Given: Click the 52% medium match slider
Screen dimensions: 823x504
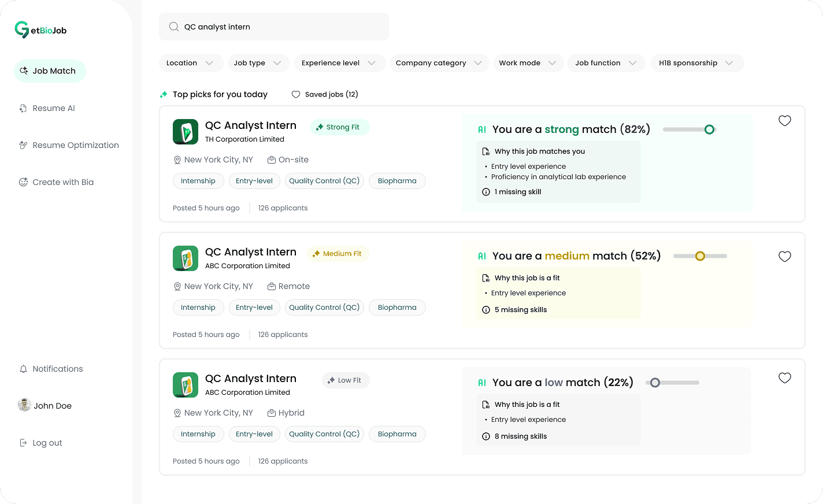Looking at the screenshot, I should [x=700, y=256].
